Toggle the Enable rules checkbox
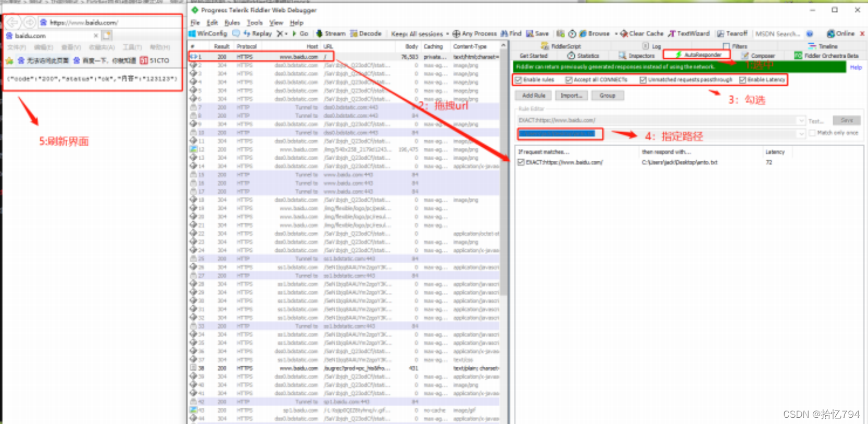 [519, 80]
